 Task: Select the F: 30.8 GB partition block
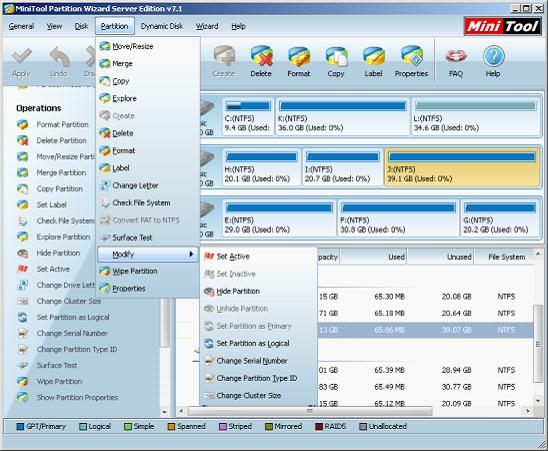398,219
